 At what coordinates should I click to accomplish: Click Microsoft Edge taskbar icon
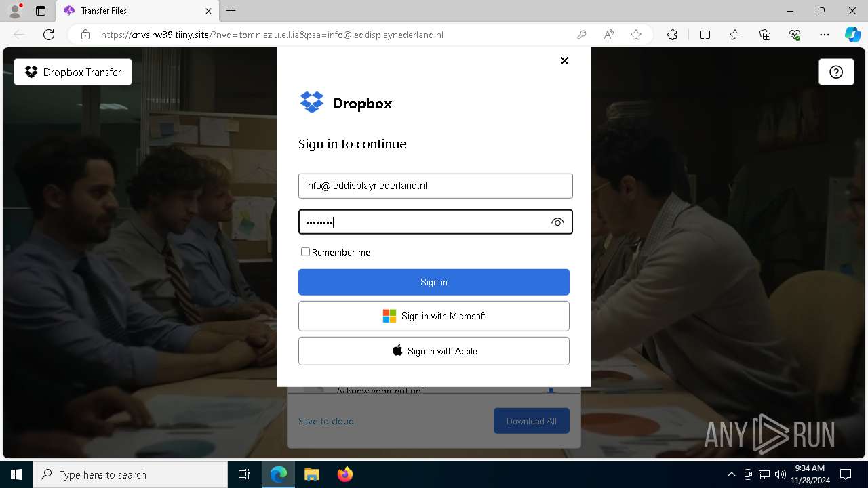(279, 474)
